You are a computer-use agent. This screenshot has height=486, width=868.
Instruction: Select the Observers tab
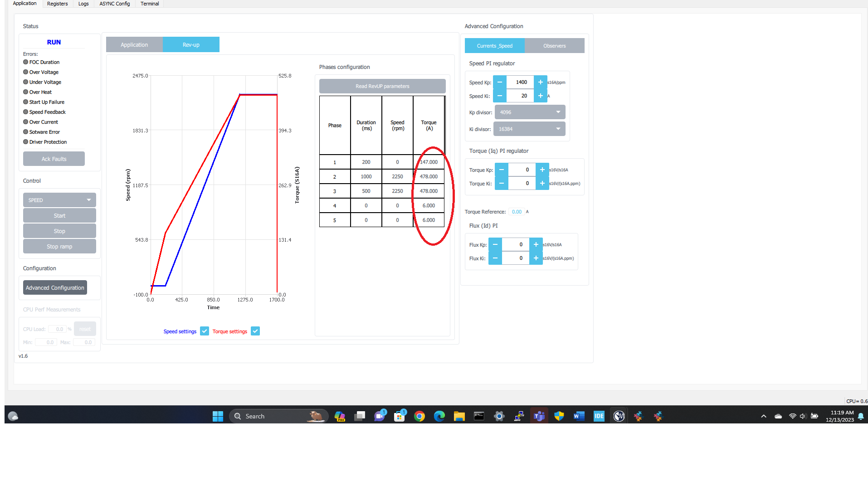(x=554, y=46)
